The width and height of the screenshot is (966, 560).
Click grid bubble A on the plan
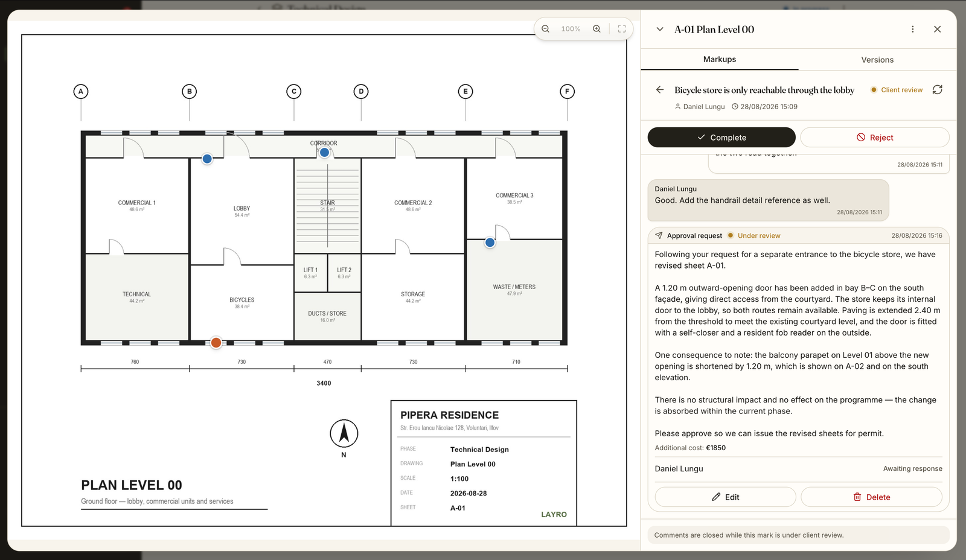[x=81, y=91]
